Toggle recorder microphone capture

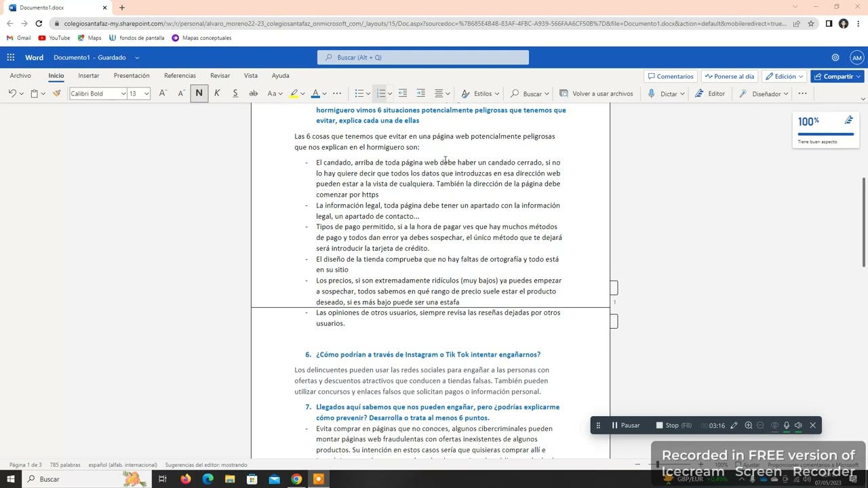coord(787,426)
